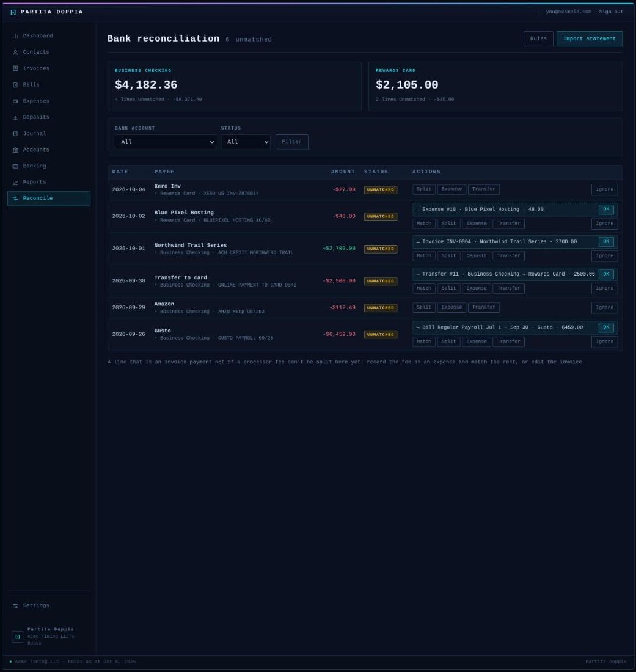Click the Settings sliders icon

[15, 605]
